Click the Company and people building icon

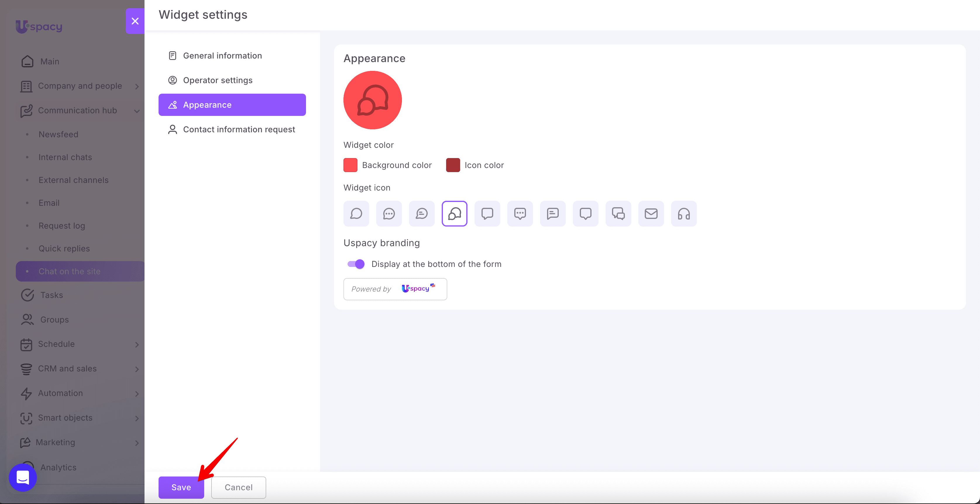coord(26,86)
